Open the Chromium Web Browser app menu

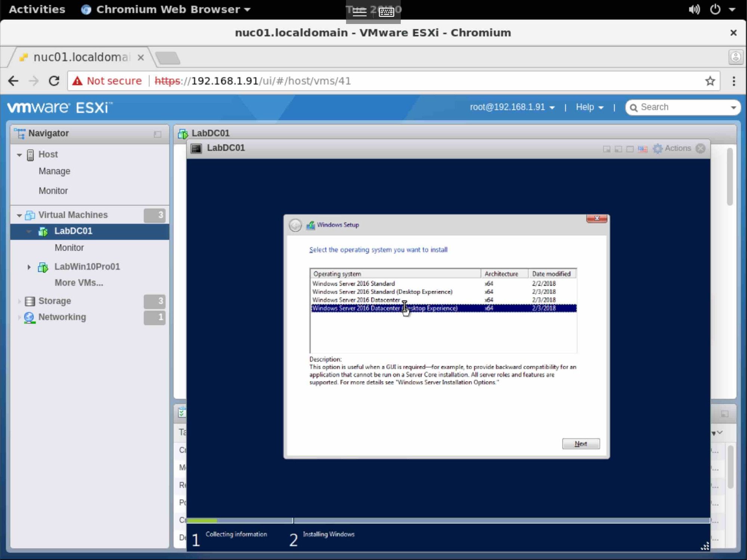(x=166, y=9)
